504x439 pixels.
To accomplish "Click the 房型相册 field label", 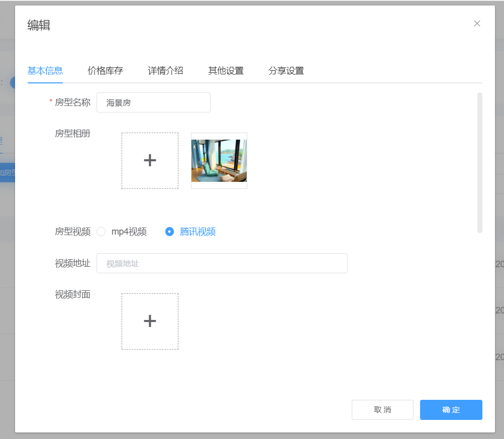I will pyautogui.click(x=72, y=134).
